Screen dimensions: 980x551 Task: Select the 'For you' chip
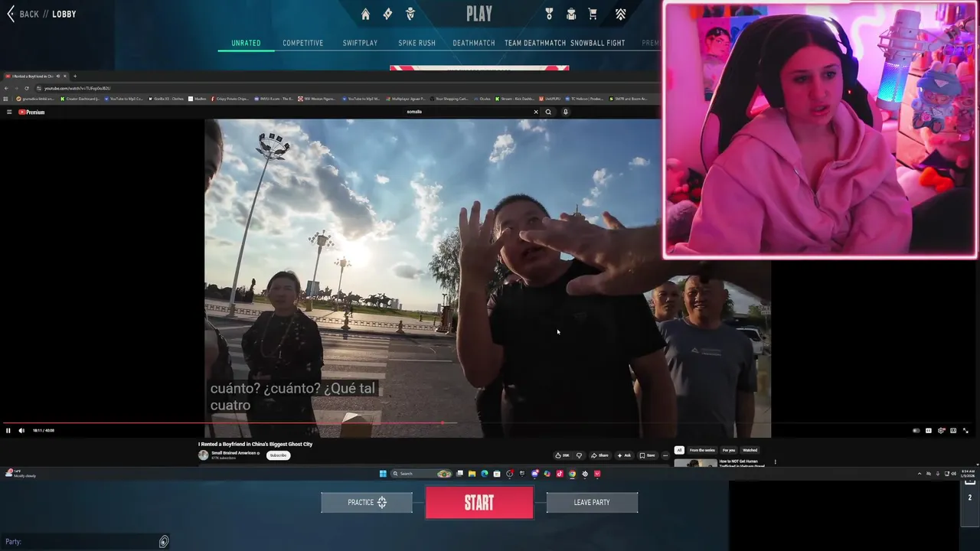coord(729,450)
